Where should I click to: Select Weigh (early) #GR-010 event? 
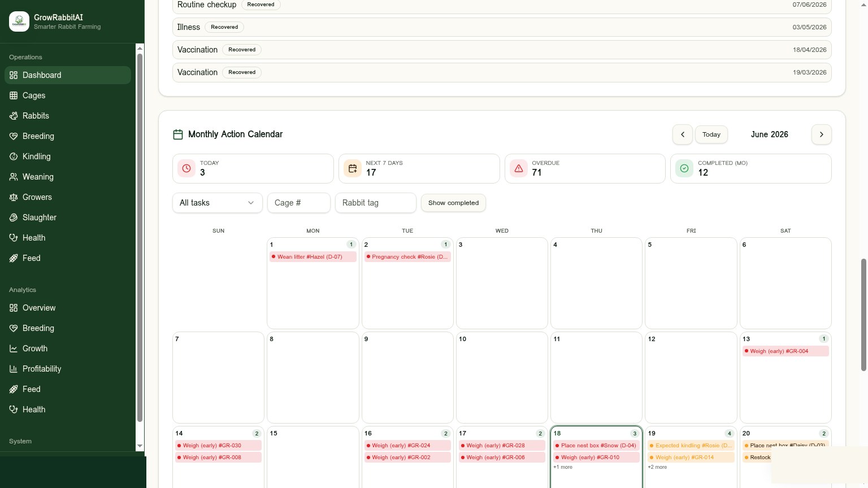pyautogui.click(x=596, y=457)
